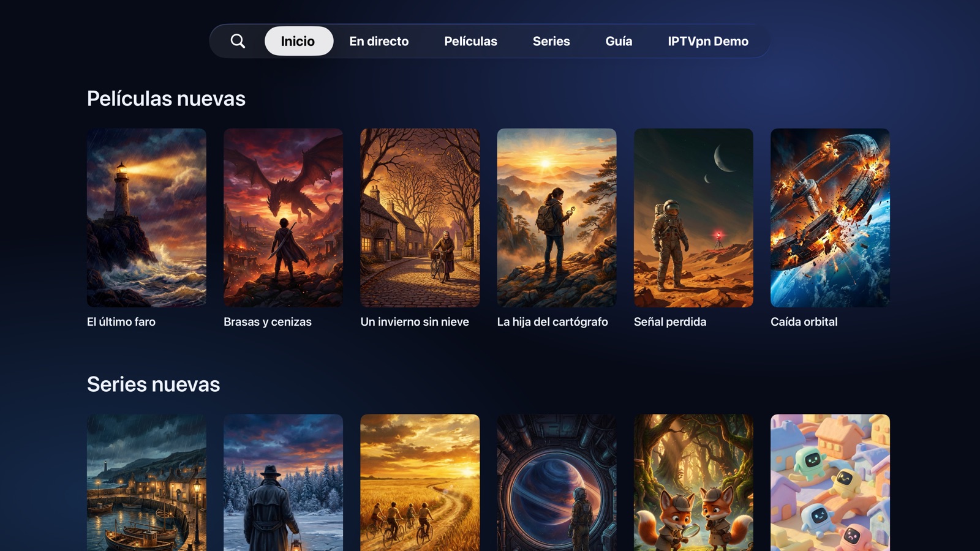Click the La hija del cartógrafo title

pyautogui.click(x=552, y=321)
